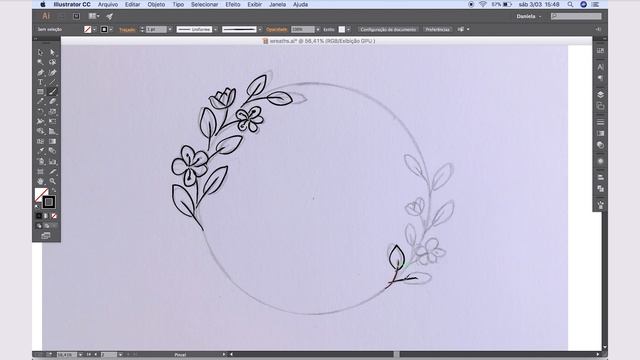
Task: Change the screen mode button
Action: tap(46, 236)
